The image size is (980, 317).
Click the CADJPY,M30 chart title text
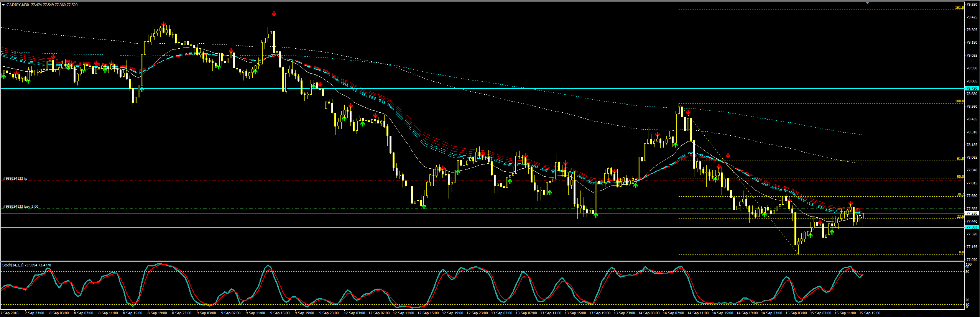pos(18,5)
